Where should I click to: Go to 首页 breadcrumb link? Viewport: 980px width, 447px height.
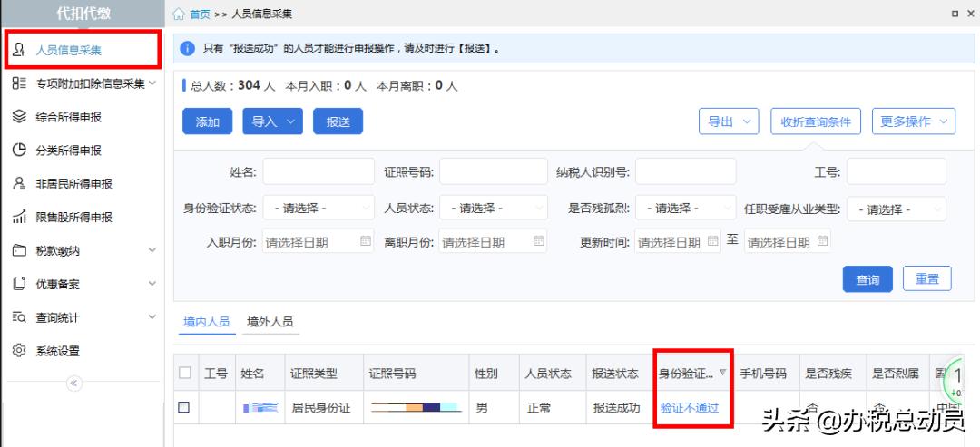200,14
